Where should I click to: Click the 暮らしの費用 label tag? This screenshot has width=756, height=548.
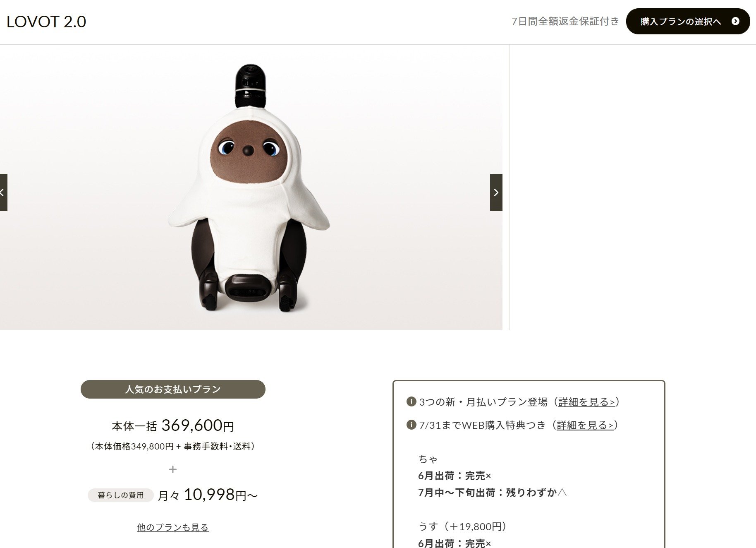pyautogui.click(x=120, y=495)
